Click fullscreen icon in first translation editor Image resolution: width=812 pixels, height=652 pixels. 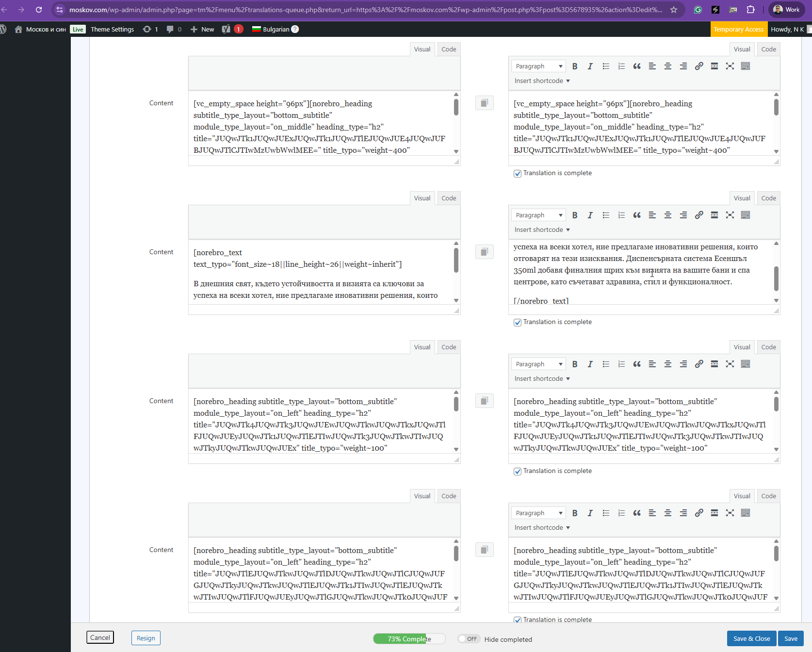(x=730, y=66)
